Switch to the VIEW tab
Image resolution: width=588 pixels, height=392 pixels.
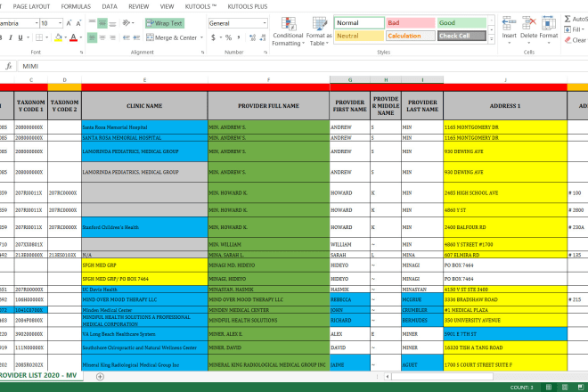point(167,7)
